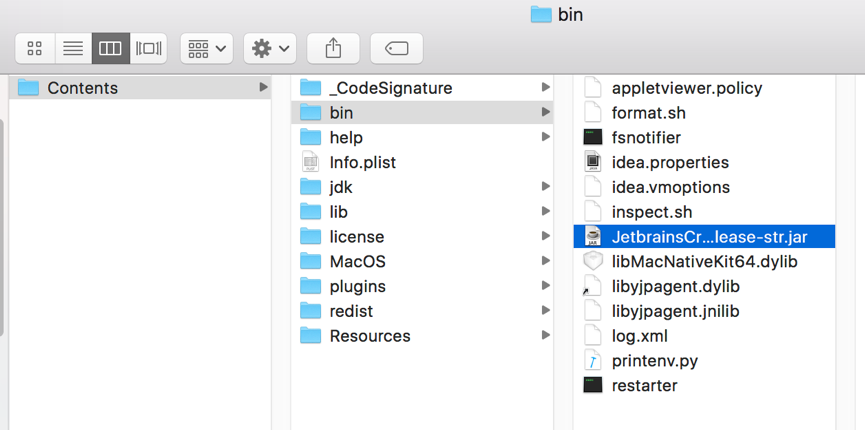The image size is (865, 430).
Task: Expand the Contents folder arrow
Action: 263,87
